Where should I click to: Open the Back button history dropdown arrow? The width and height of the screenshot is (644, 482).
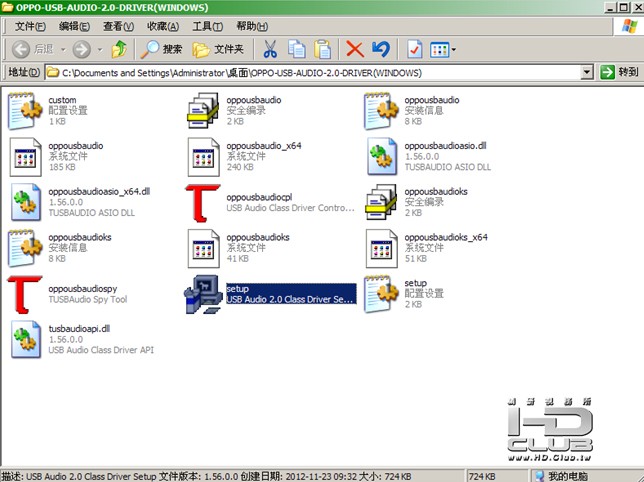click(63, 50)
